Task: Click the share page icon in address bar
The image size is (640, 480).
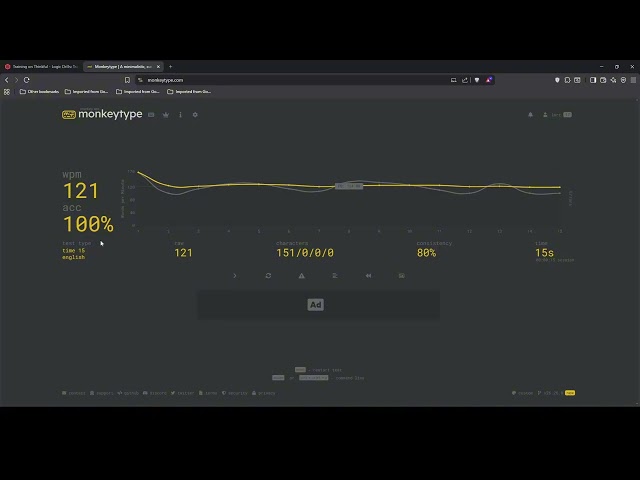Action: (464, 80)
